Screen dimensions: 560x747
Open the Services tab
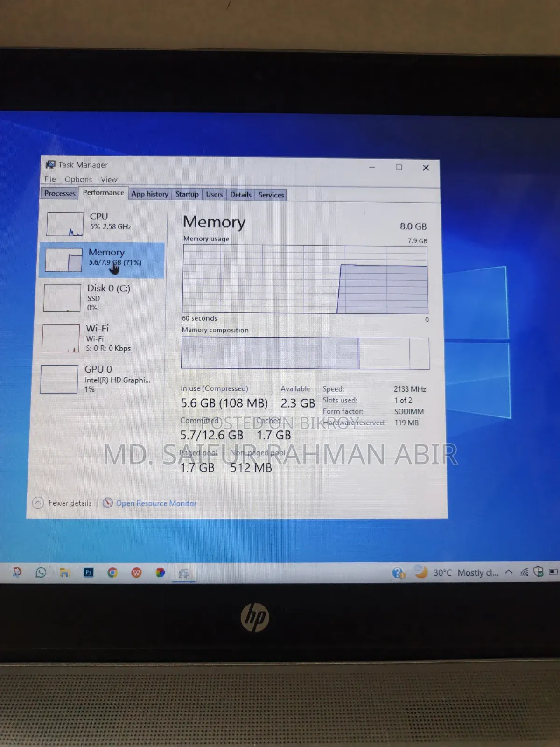click(271, 195)
